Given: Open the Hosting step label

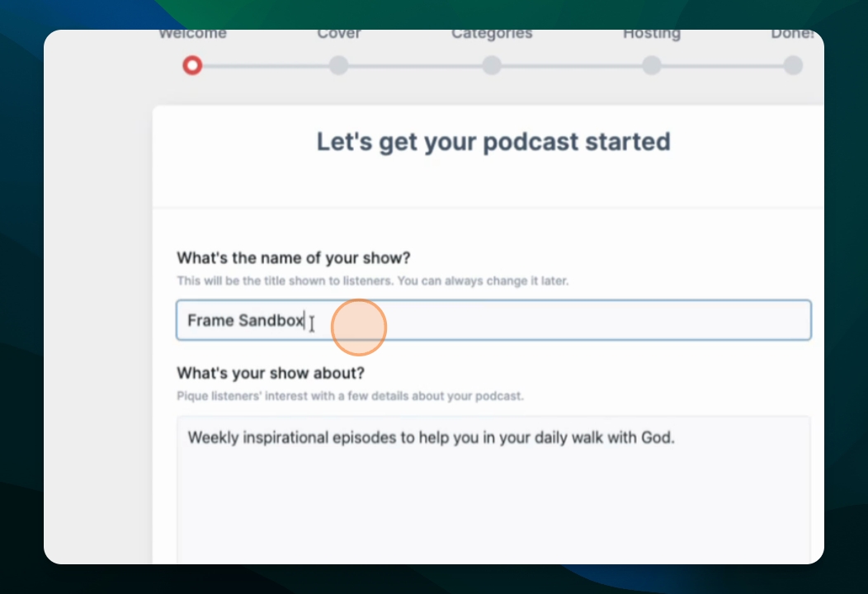Looking at the screenshot, I should coord(652,35).
